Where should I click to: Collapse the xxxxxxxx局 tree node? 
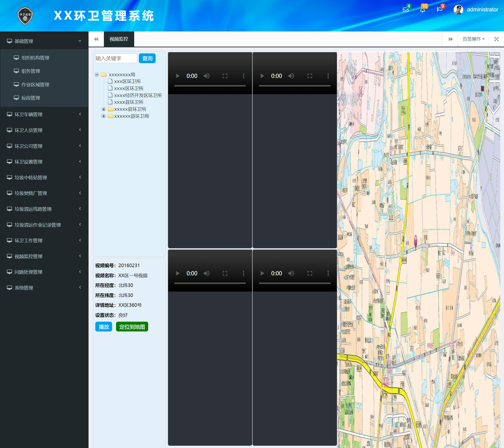[97, 74]
